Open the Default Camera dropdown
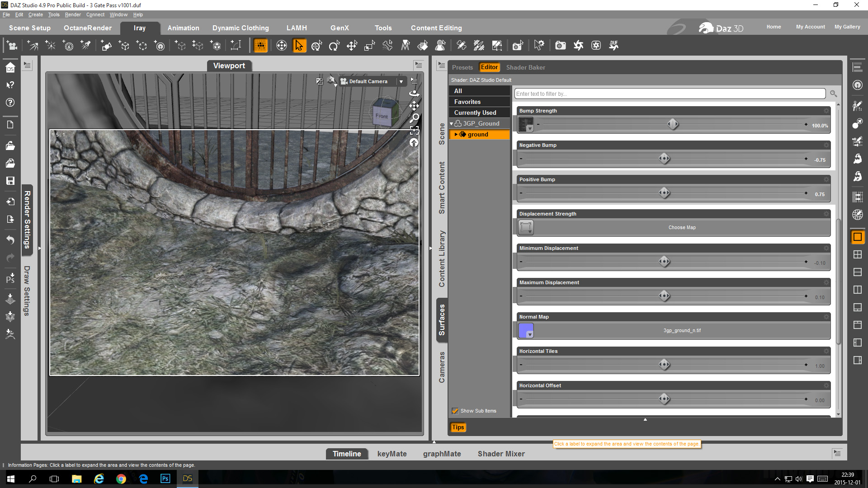Image resolution: width=868 pixels, height=488 pixels. point(401,81)
